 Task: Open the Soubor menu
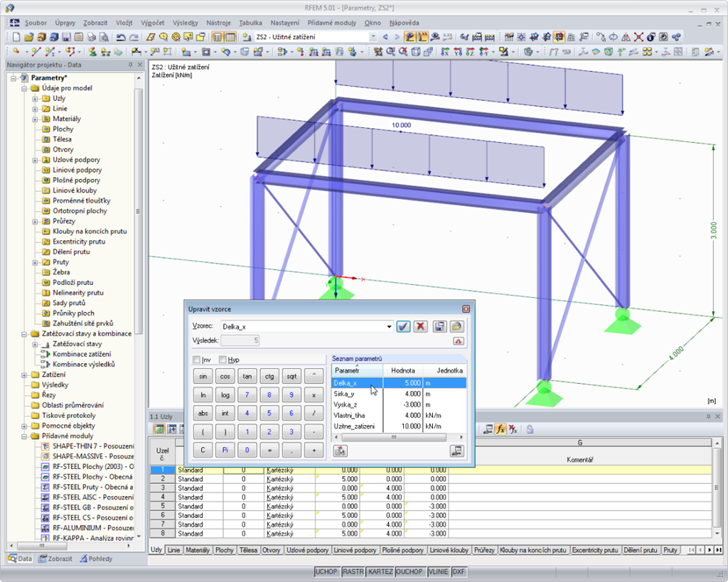pos(36,23)
